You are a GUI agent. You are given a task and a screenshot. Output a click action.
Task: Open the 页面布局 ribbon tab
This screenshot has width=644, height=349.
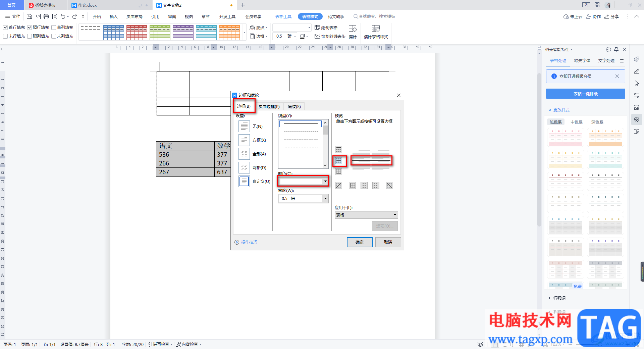[134, 16]
